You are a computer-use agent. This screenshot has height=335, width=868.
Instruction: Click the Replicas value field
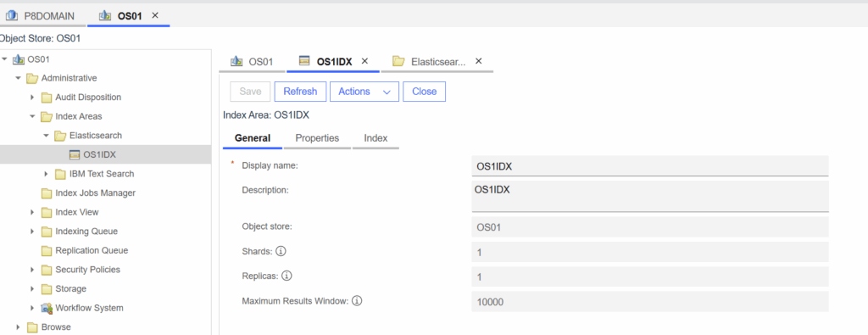(650, 276)
